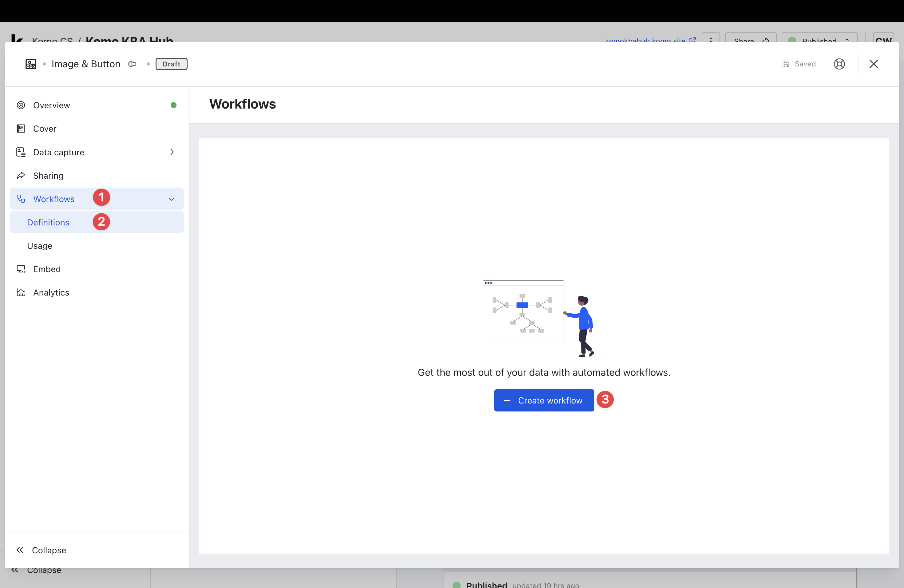Click the Draft status badge
Image resolution: width=904 pixels, height=588 pixels.
click(171, 64)
